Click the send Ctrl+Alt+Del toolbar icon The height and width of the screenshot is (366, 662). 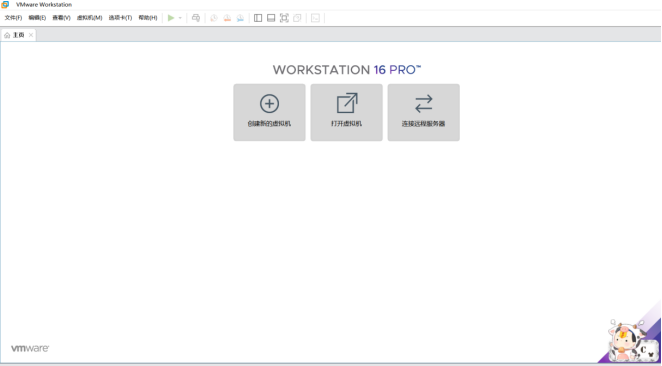[x=196, y=18]
